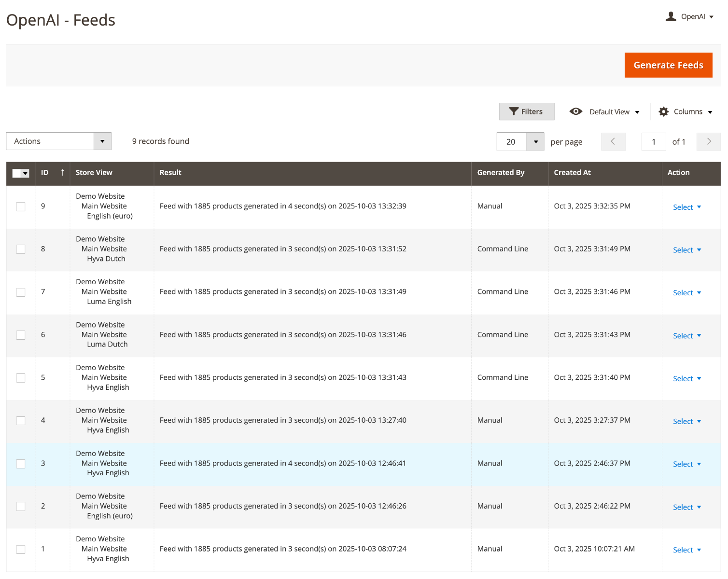Click the funnel icon on Filters
Viewport: 728px width, 579px height.
click(514, 111)
